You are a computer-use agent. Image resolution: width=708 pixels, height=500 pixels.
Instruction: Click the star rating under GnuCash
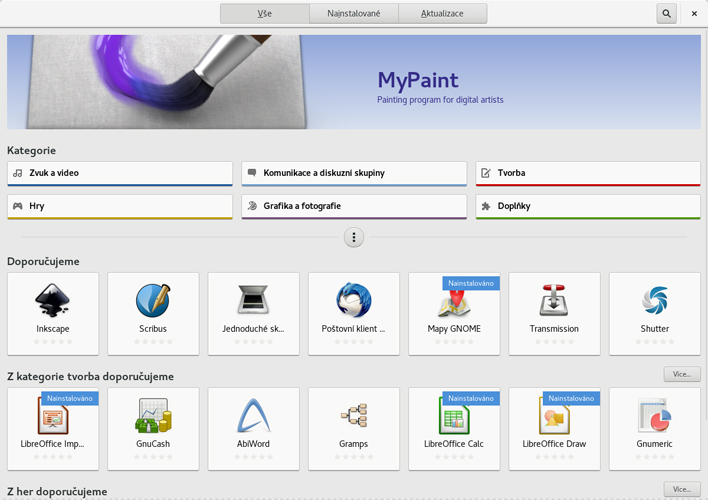click(x=153, y=457)
